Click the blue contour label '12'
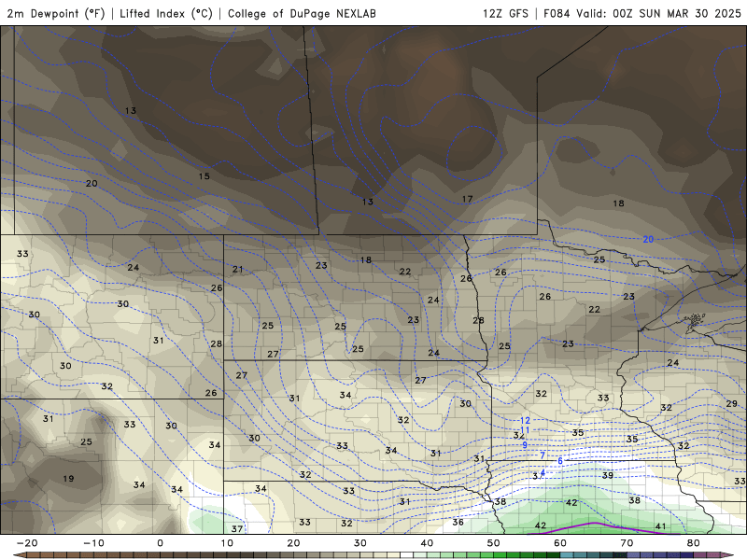 [525, 421]
